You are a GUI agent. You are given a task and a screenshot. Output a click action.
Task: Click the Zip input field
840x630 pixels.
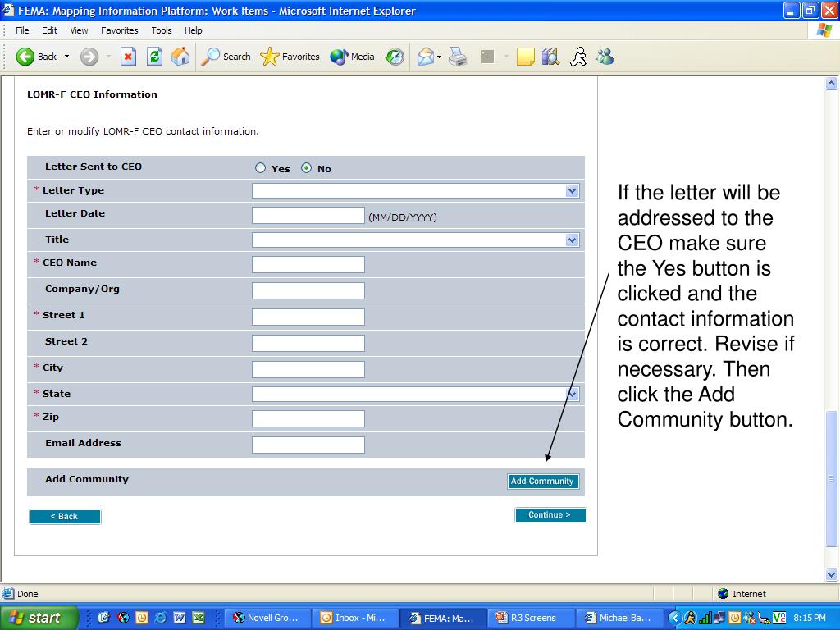point(308,418)
